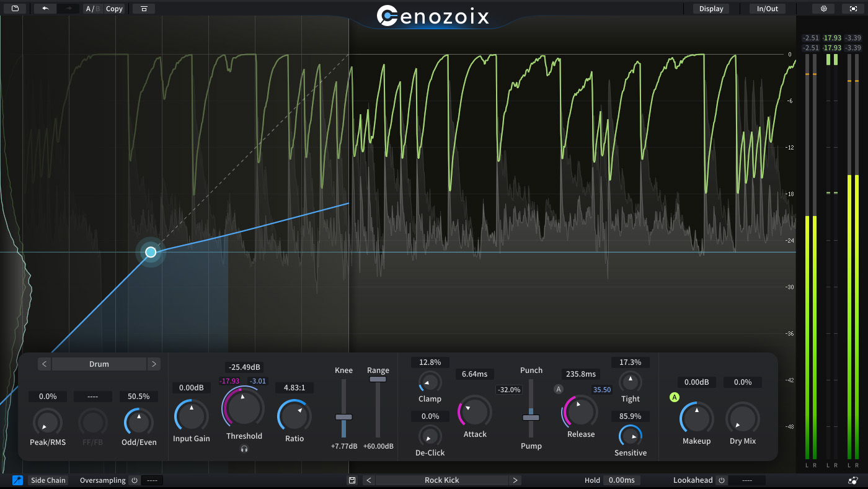Toggle the Lookahead power button
868x489 pixels.
(721, 480)
